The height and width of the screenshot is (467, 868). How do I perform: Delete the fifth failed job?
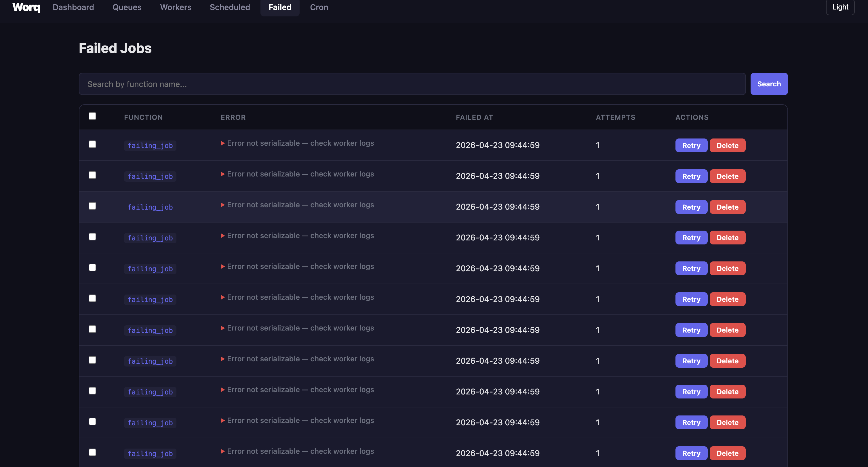pyautogui.click(x=728, y=269)
